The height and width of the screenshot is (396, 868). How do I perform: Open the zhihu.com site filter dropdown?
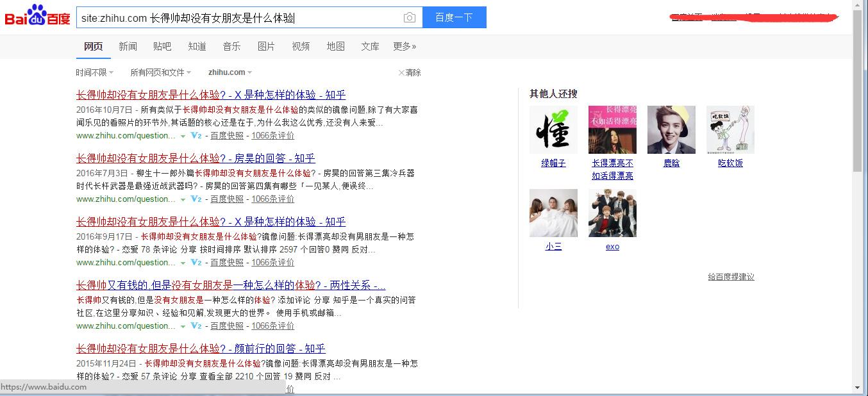[x=230, y=72]
